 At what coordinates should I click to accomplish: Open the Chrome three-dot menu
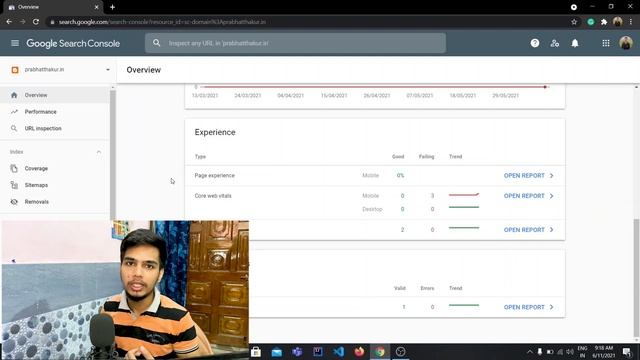tap(631, 22)
